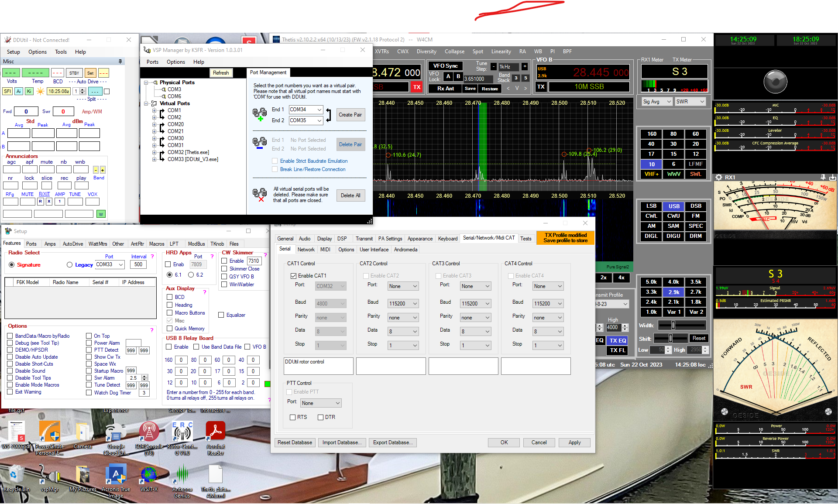
Task: Open the CAT2 Baud 115200 dropdown
Action: [x=403, y=304]
